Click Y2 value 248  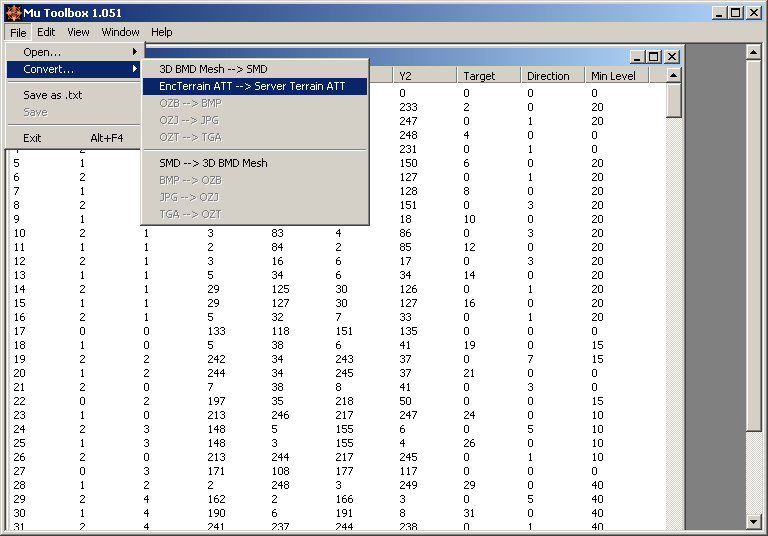[x=408, y=135]
